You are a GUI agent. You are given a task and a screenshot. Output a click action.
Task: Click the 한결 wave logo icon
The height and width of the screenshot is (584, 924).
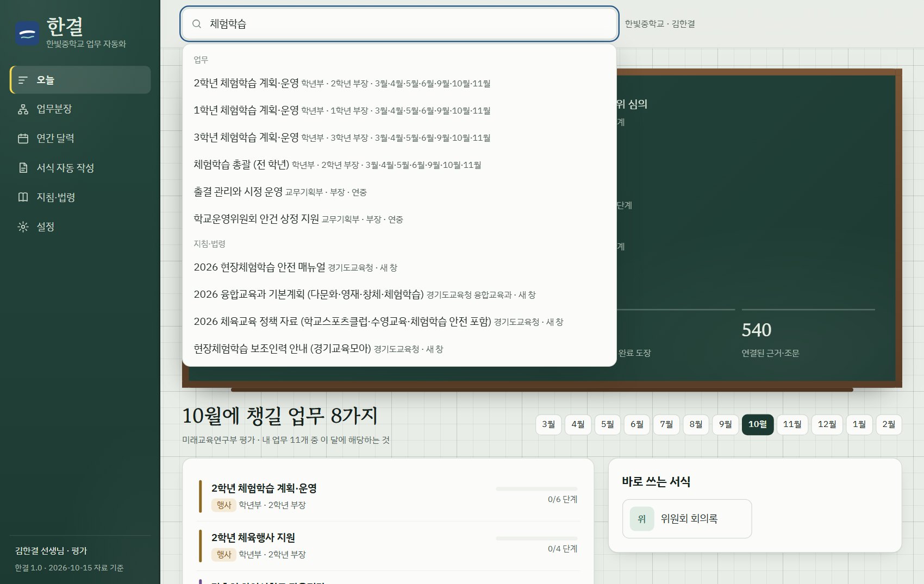[27, 34]
